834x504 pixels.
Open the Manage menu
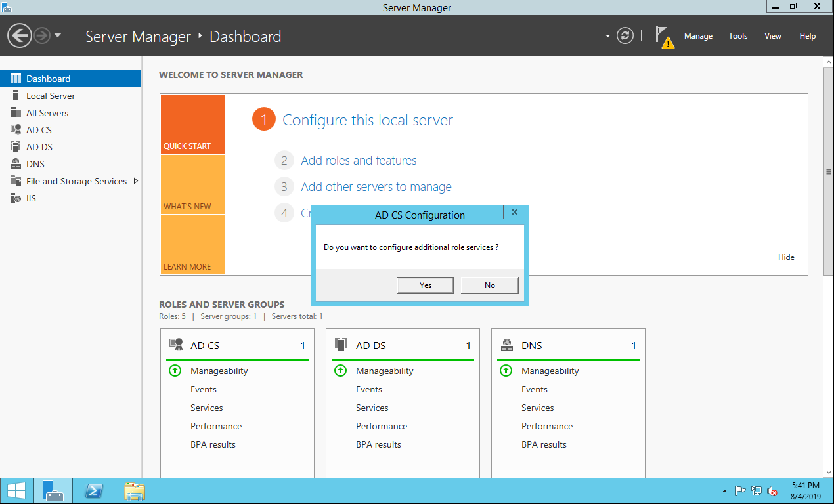[697, 36]
